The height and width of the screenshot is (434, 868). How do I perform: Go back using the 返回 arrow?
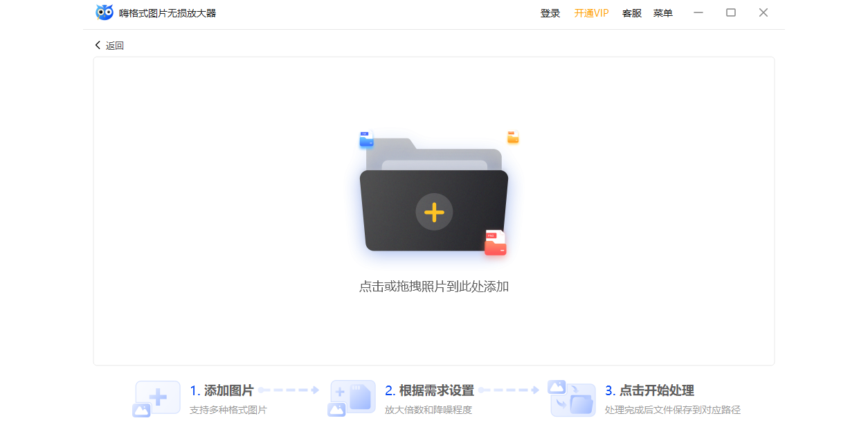pos(109,46)
